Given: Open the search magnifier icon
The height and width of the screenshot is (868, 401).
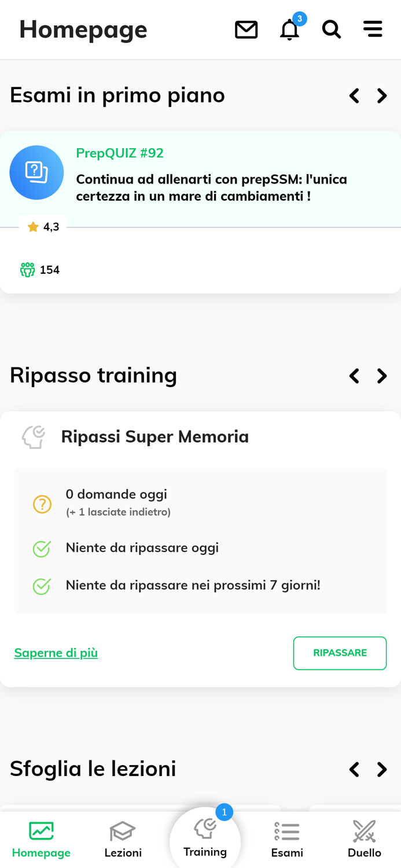Looking at the screenshot, I should click(x=330, y=28).
